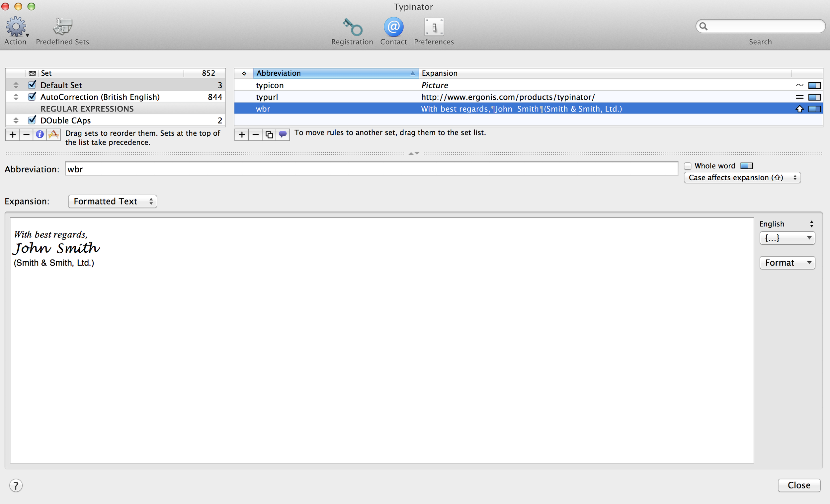Add a new abbreviation rule
Image resolution: width=830 pixels, height=504 pixels.
pos(241,135)
